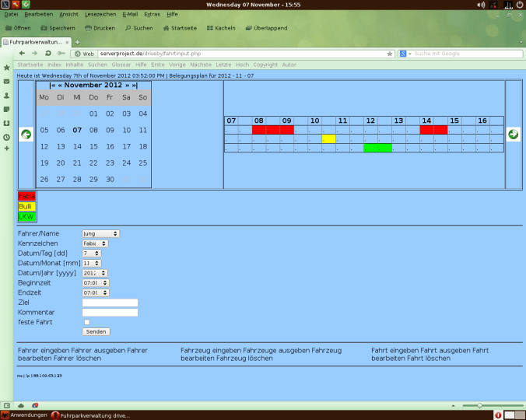Click the green LKW booking block
The width and height of the screenshot is (526, 420).
point(377,148)
